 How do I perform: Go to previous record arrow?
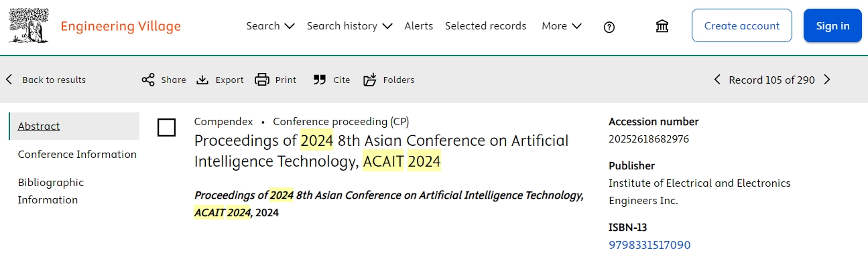(717, 80)
